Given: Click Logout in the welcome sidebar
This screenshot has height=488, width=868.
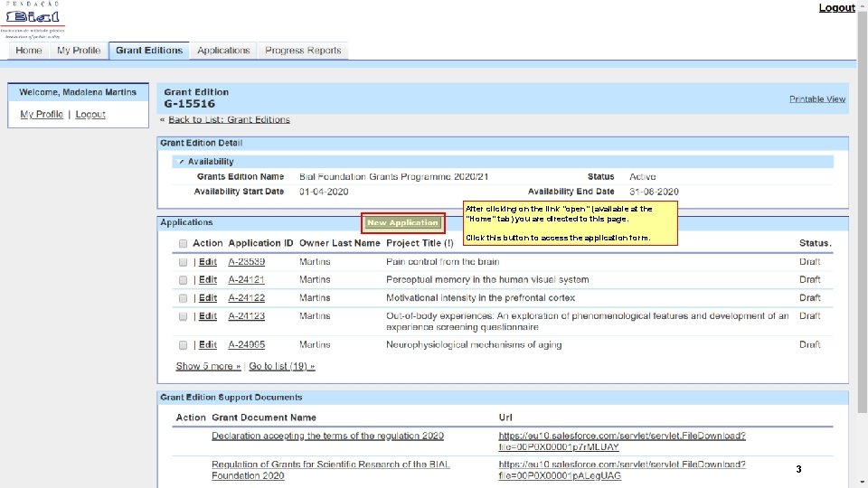Looking at the screenshot, I should [90, 114].
